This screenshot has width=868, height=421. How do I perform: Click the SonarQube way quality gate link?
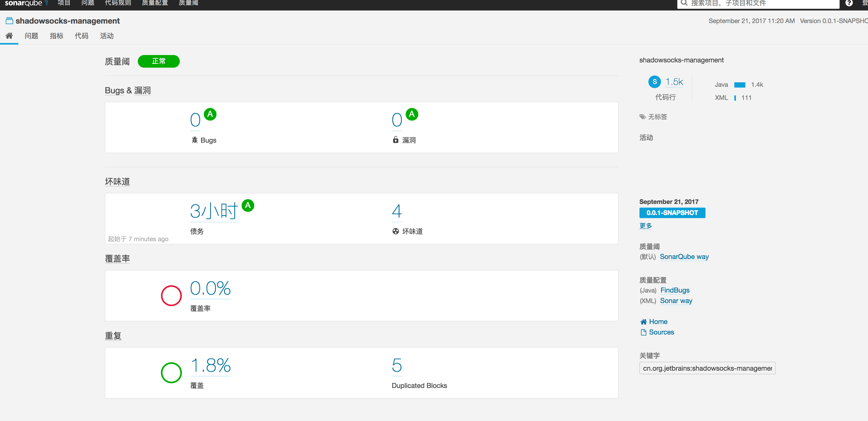point(684,257)
